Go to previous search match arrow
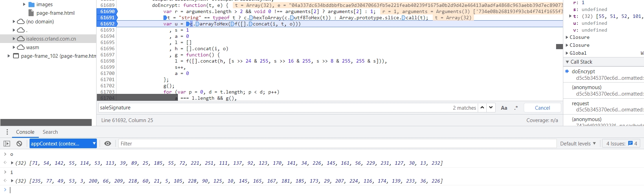Screen dimensions: 644x196 pyautogui.click(x=482, y=108)
